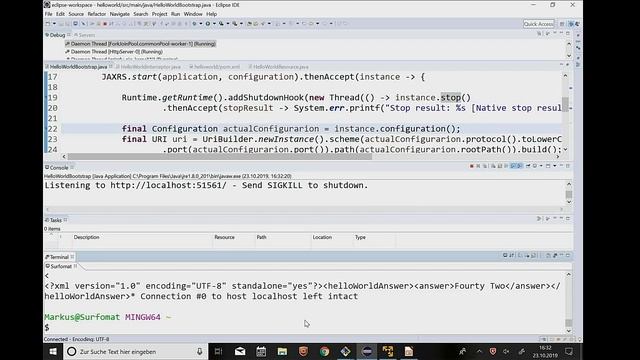The height and width of the screenshot is (360, 640).
Task: Open the New wizard dropdown arrow
Action: pos(54,24)
